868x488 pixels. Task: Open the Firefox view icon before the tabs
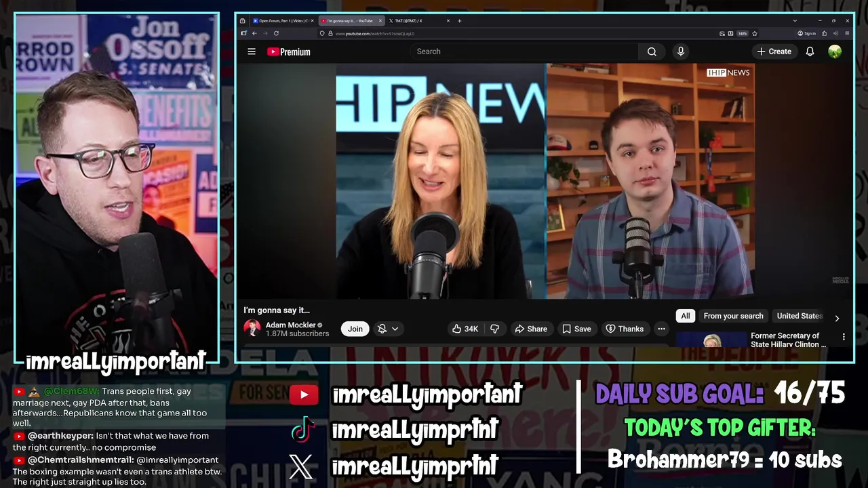click(x=242, y=21)
